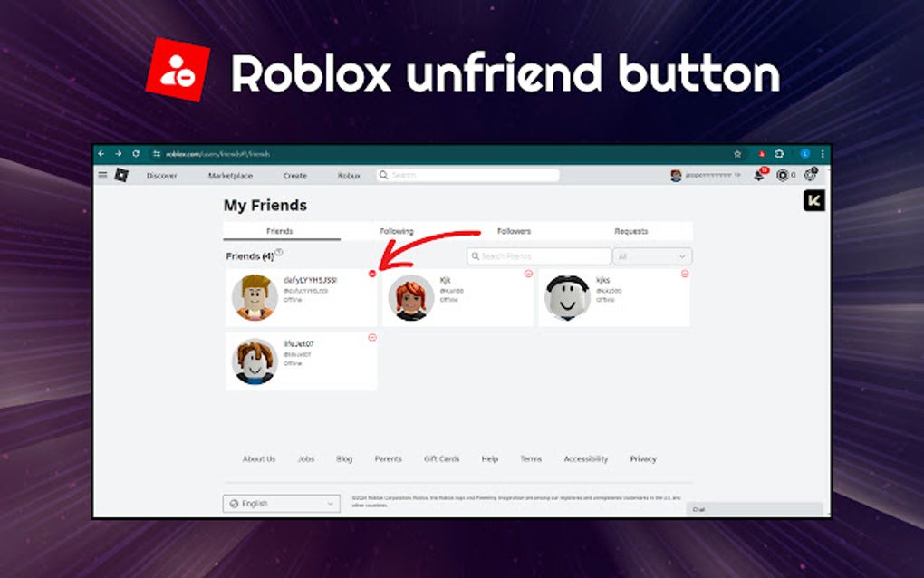Screen dimensions: 924x578
Task: Click the Kiwi extension K icon
Action: [x=813, y=202]
